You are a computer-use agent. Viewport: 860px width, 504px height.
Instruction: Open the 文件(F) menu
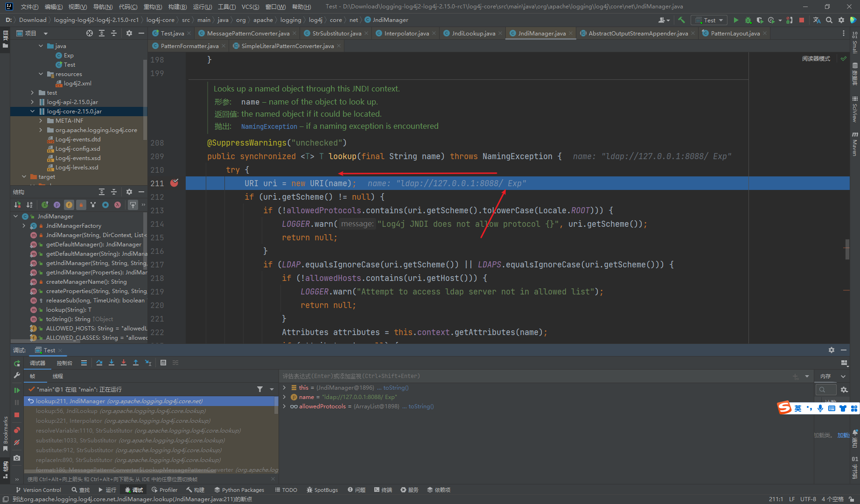30,7
